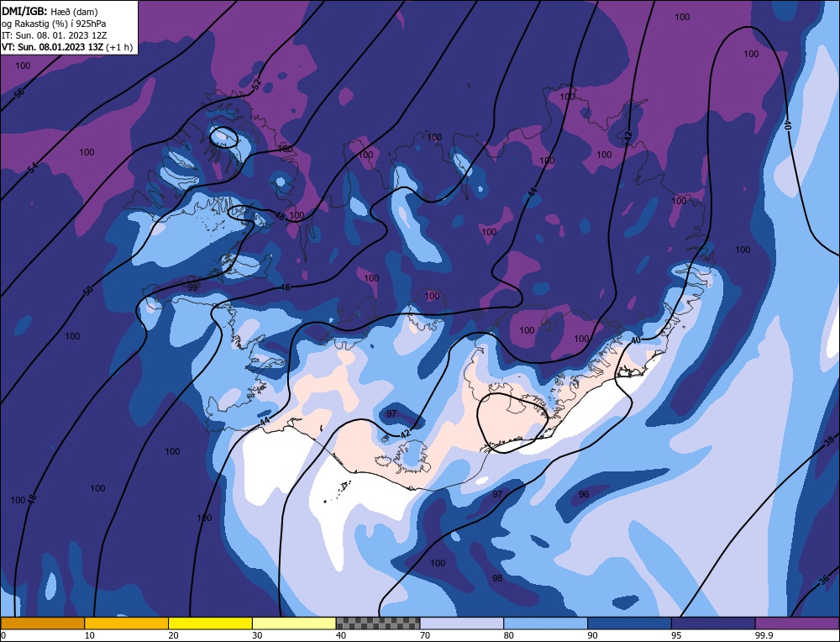Click the "IT: Sun. 08. 01. 2023 12Z" line

tap(54, 35)
